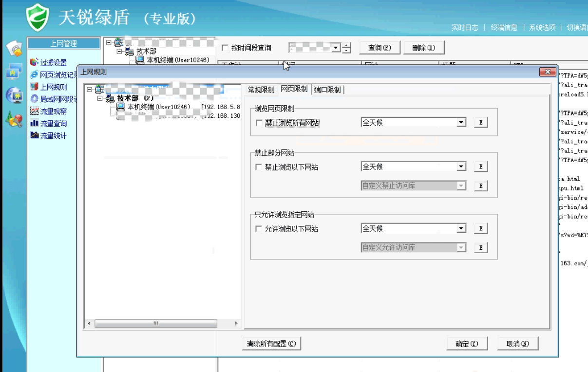Click the dialog tree horizontal scrollbar thumb
This screenshot has width=588, height=372.
point(156,323)
